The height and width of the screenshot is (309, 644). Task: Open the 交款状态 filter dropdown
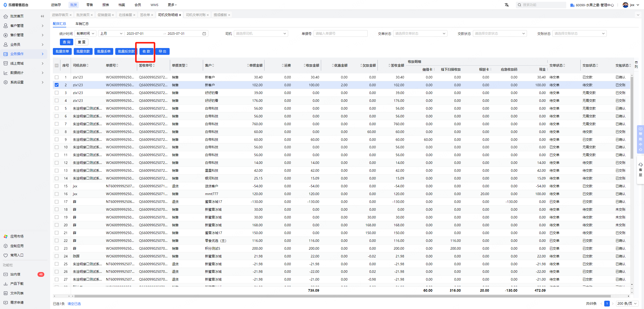500,34
